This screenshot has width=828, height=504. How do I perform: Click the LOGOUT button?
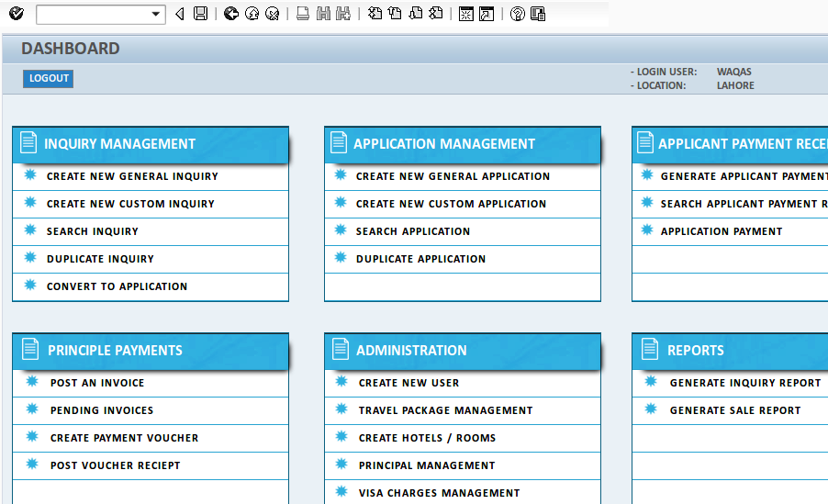[x=49, y=79]
